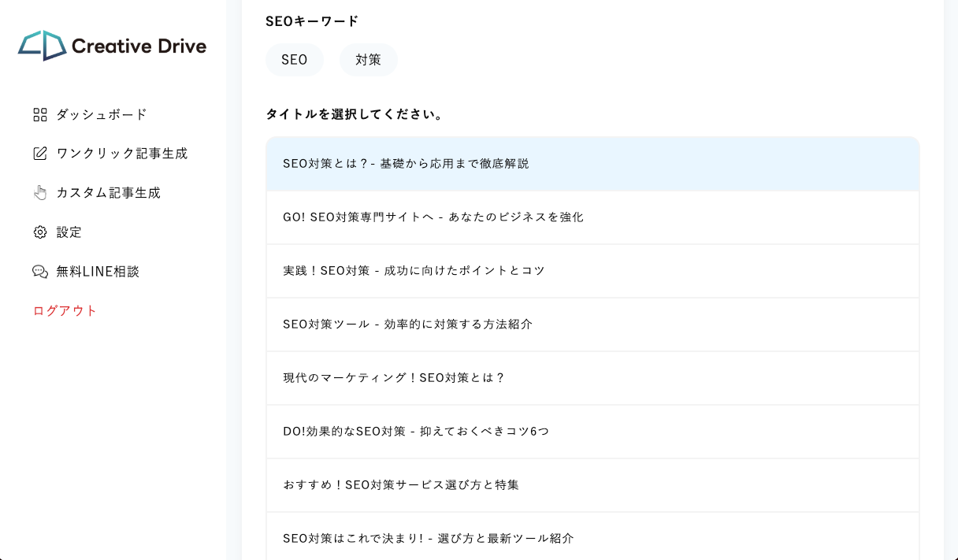Choose title 'GO! SEO対策専門サイトへ'
Screen dimensions: 958x560
[592, 217]
